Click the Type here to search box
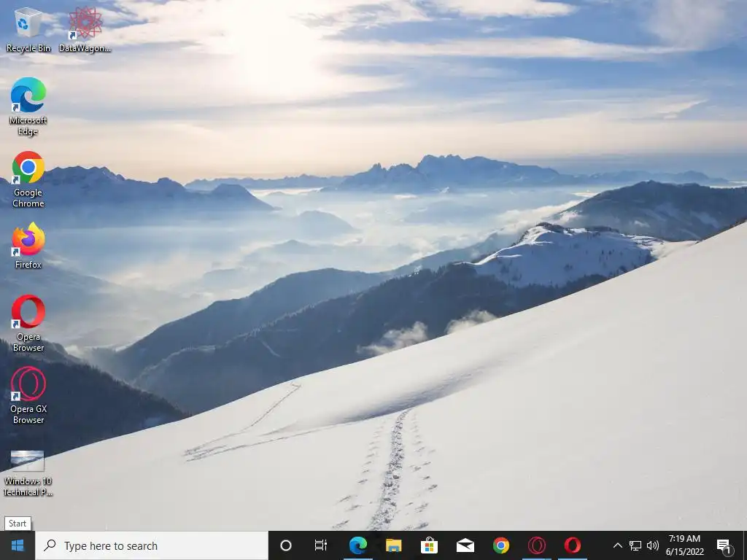Viewport: 747px width, 560px height. (x=152, y=545)
